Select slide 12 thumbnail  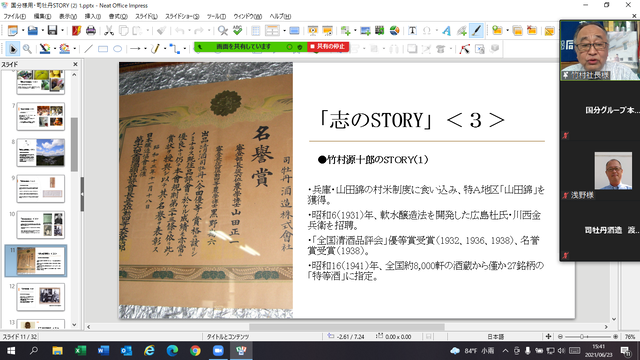click(41, 297)
